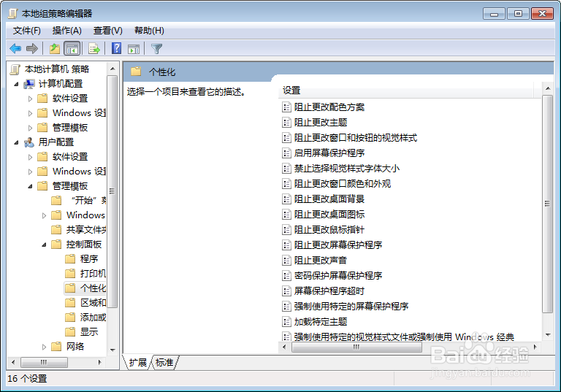Open Help via the blue question icon
This screenshot has width=561, height=392.
click(116, 48)
